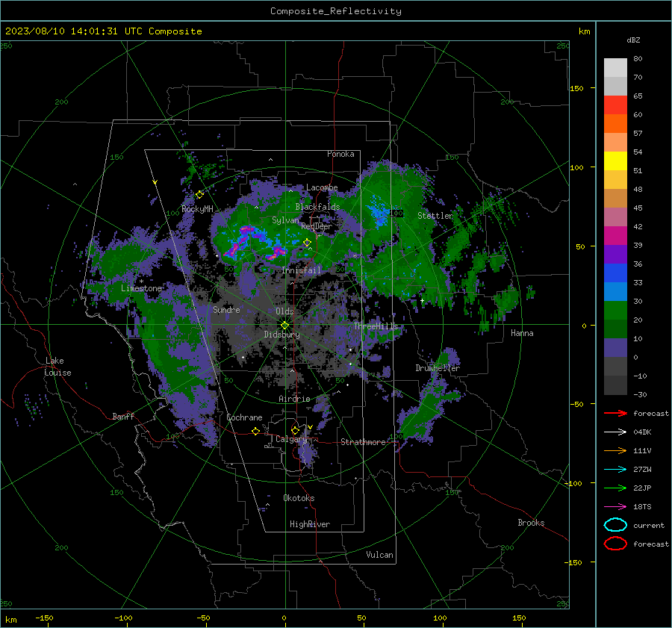
Task: Select the white 04DK arrow legend icon
Action: tap(615, 432)
